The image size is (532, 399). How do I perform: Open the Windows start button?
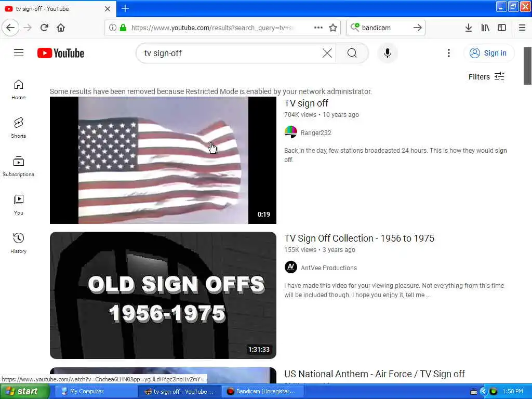coord(24,391)
